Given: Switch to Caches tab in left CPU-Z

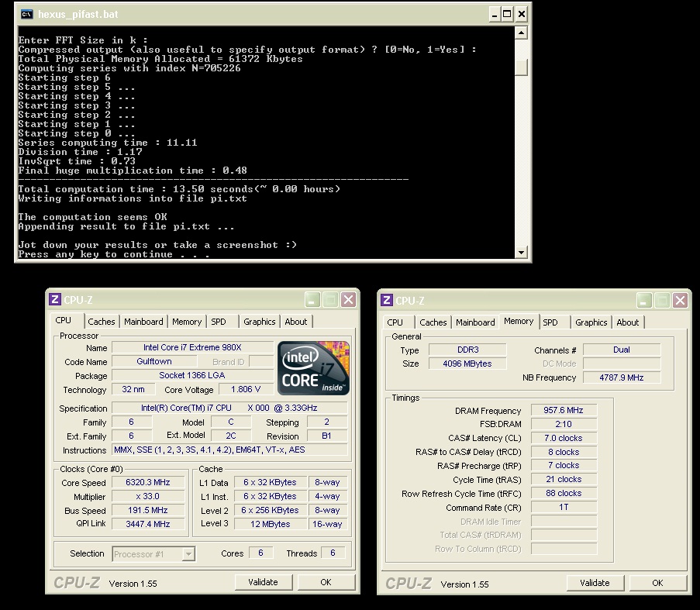Looking at the screenshot, I should point(102,322).
